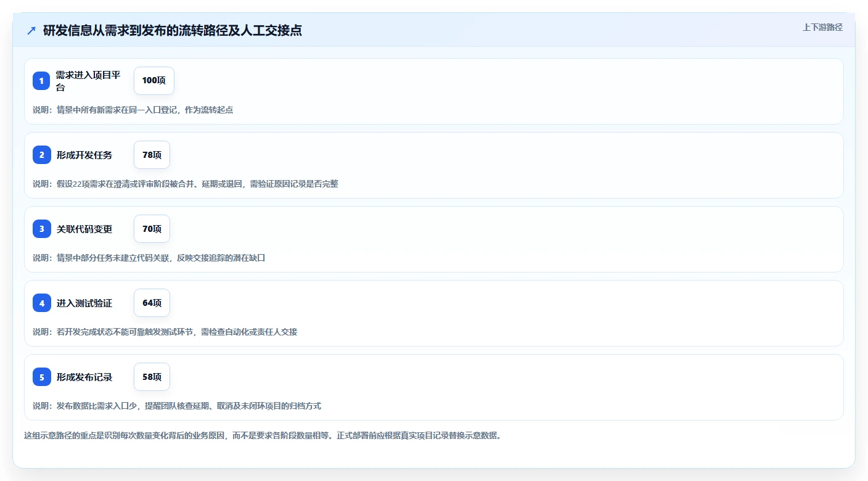Click the note about 同一入口登记

133,110
